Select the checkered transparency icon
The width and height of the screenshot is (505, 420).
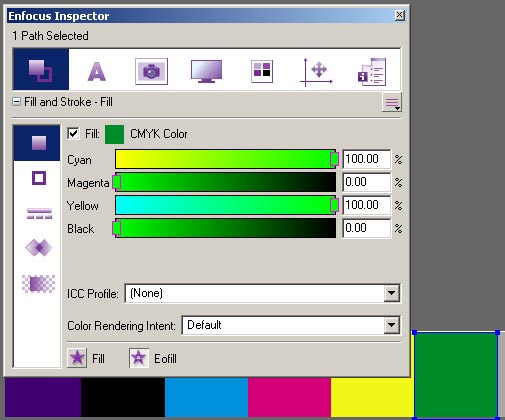(x=39, y=284)
